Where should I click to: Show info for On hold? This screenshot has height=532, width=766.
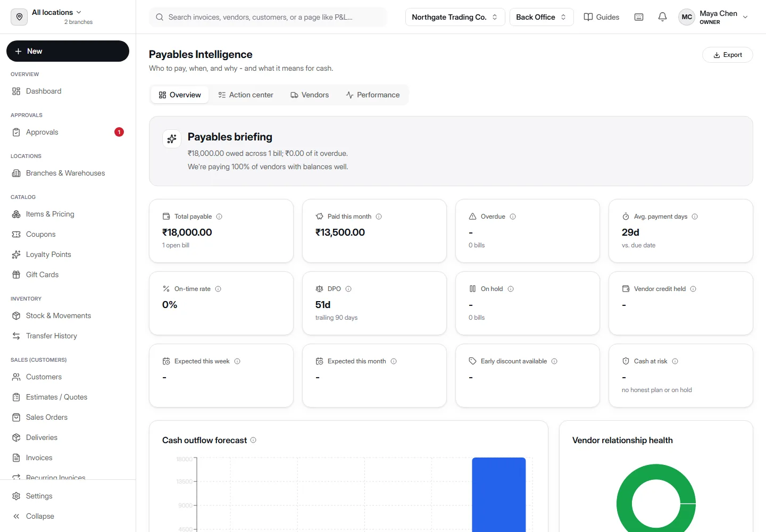(x=511, y=289)
